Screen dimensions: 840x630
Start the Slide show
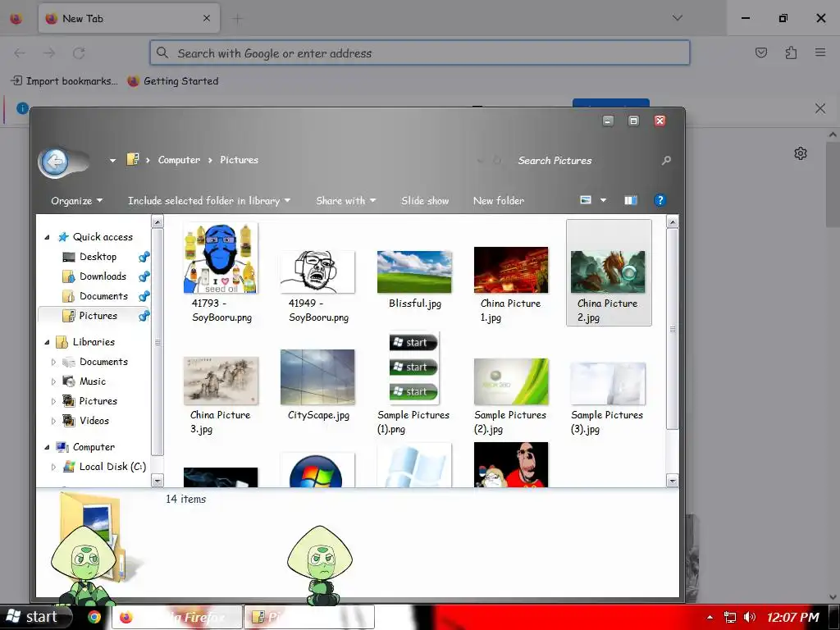coord(425,201)
